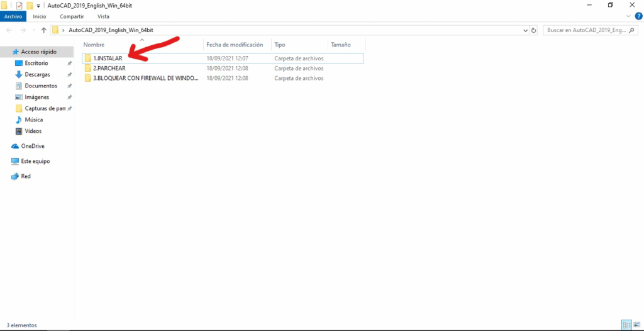Screen dimensions: 644x331
Task: Go forward with the right arrow
Action: tap(23, 30)
